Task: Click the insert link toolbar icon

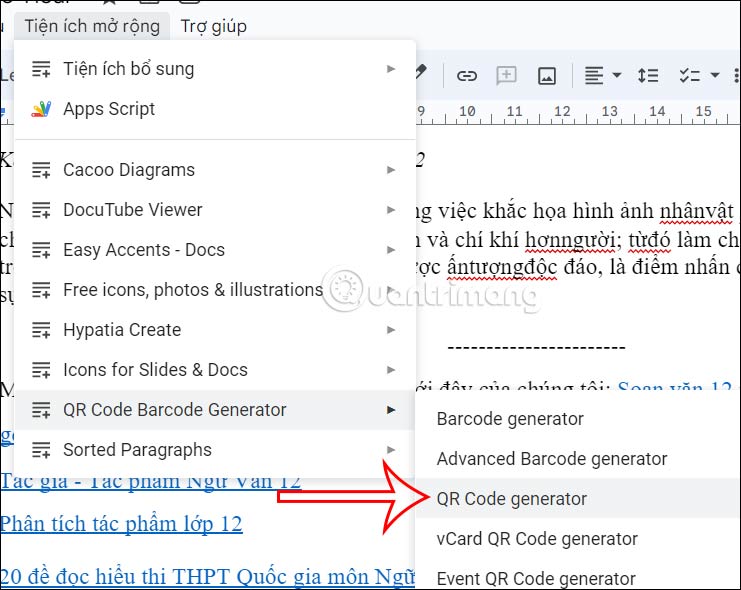Action: 466,76
